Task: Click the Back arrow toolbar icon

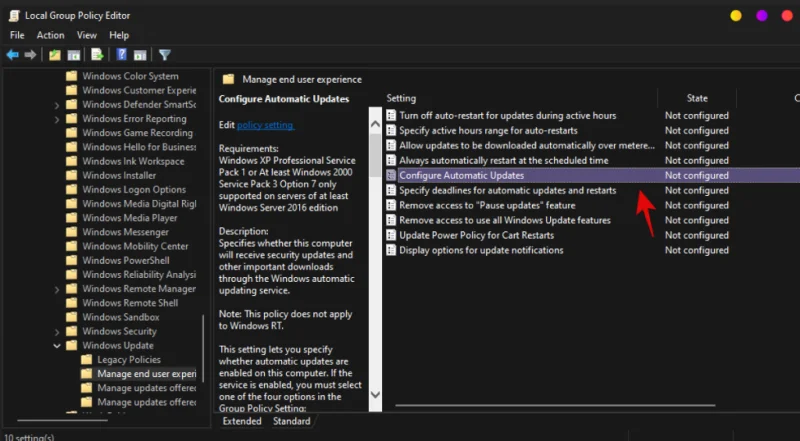Action: (x=13, y=55)
